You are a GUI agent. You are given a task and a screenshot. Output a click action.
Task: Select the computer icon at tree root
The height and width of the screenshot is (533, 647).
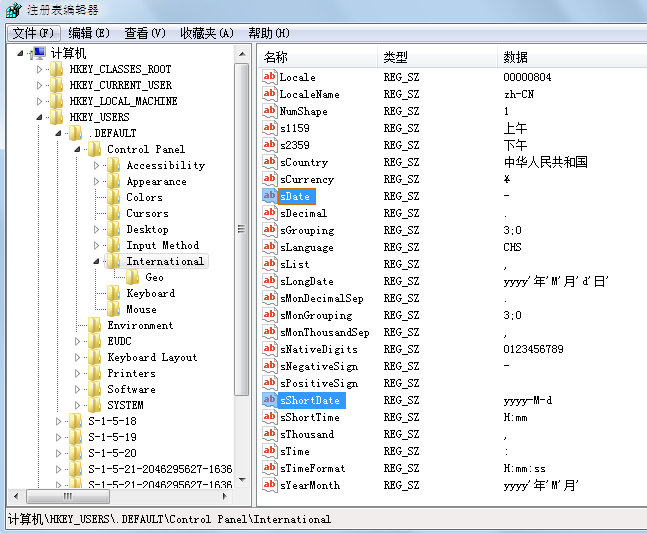click(x=38, y=53)
